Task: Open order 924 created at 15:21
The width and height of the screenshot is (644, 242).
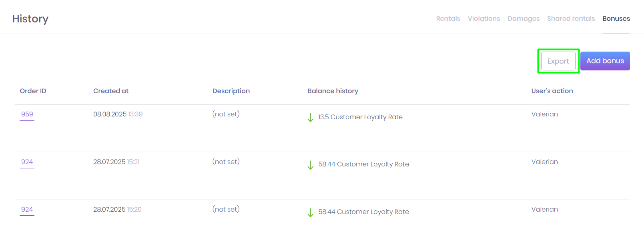Action: pos(27,162)
